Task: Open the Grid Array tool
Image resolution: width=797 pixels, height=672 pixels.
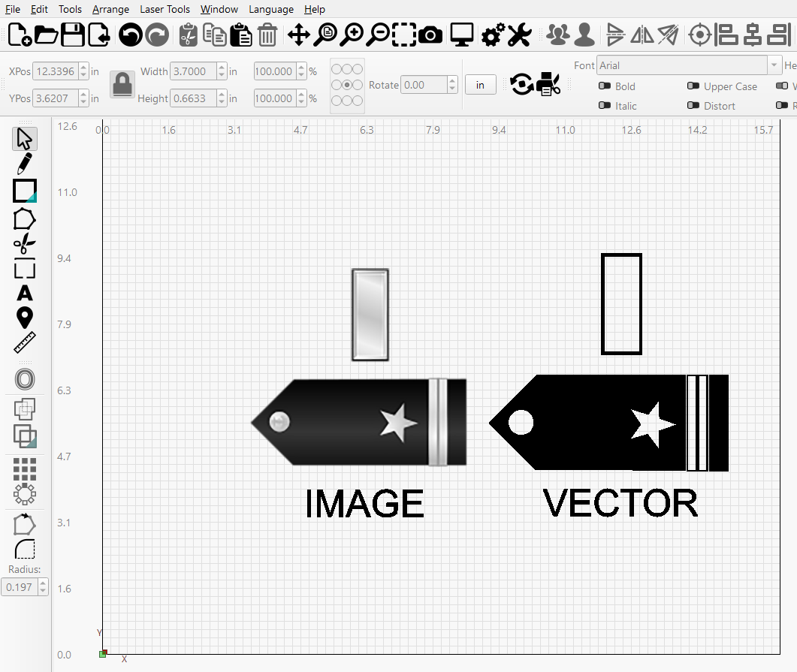Action: pos(24,469)
